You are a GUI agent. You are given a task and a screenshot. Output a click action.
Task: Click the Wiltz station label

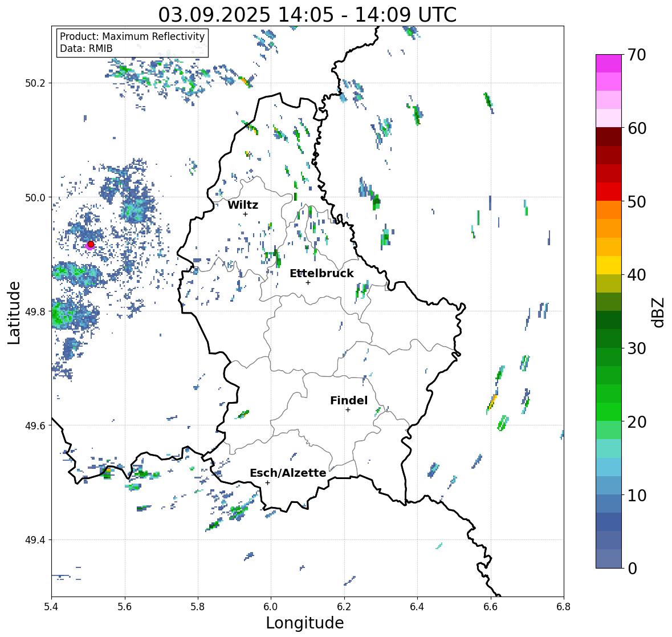coord(243,205)
